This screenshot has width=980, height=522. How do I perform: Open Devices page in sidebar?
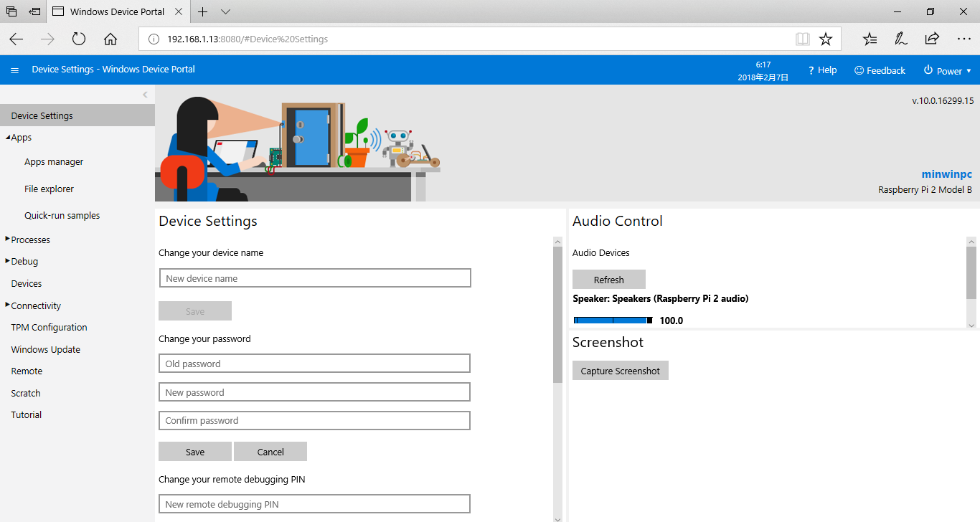coord(27,284)
